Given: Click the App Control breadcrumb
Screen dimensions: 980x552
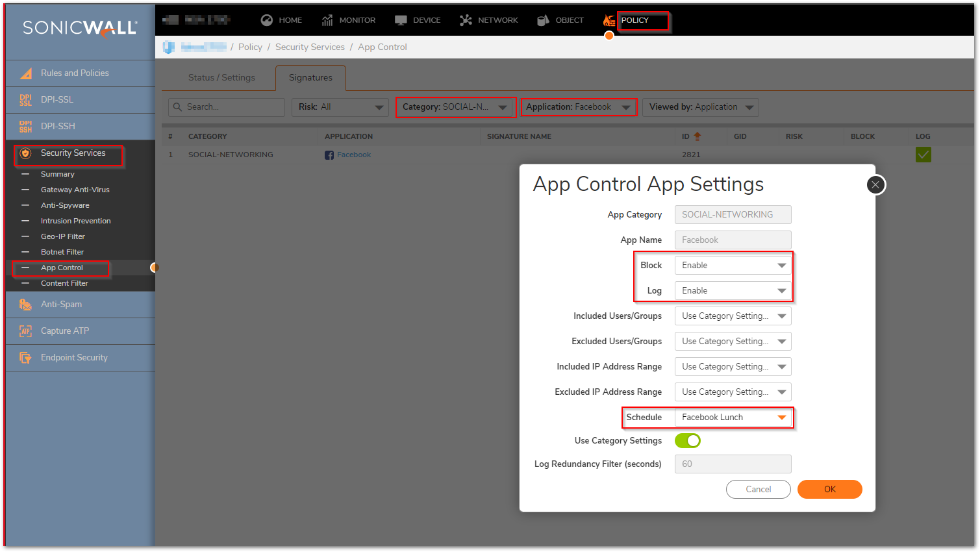Looking at the screenshot, I should [x=383, y=47].
